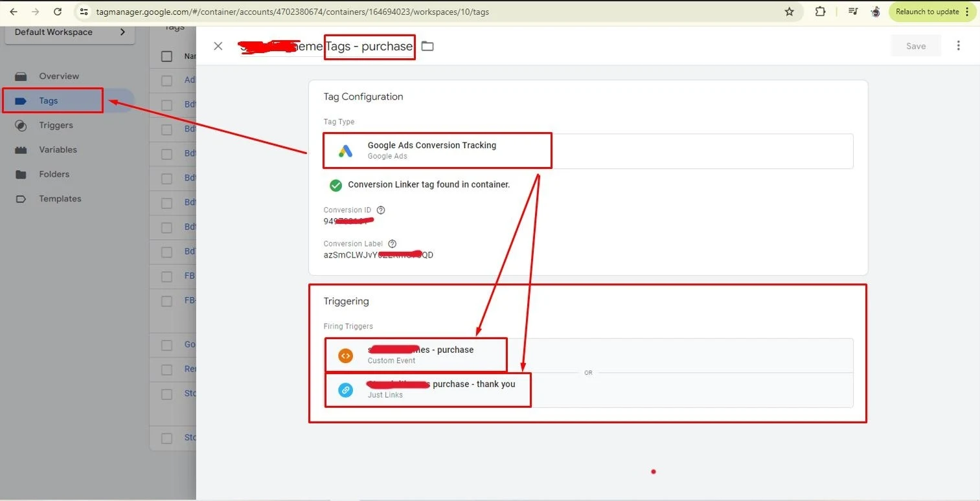Screen dimensions: 980x501
Task: Click the green Conversion Linker checkmark icon
Action: (336, 185)
